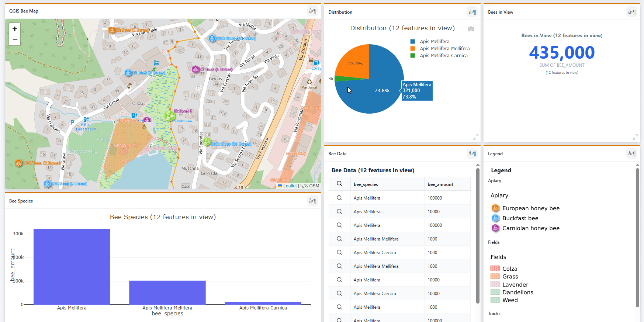Screen dimensions: 644x322
Task: Zoom in on the bee map
Action: point(15,29)
